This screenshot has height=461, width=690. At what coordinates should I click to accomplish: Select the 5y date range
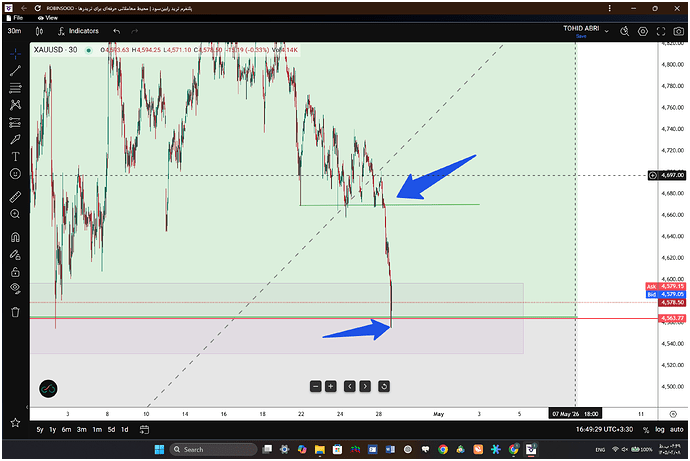coord(40,430)
